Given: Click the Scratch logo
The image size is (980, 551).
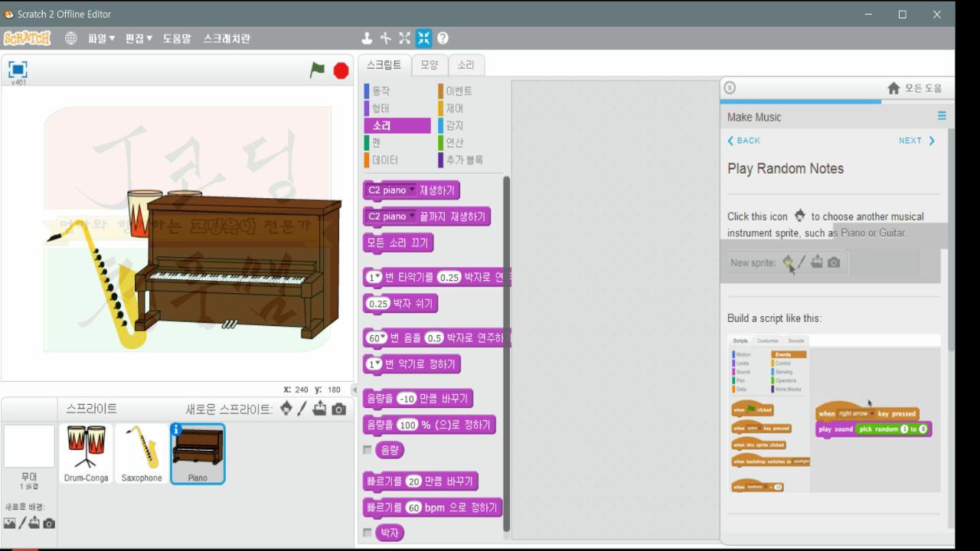Looking at the screenshot, I should point(28,38).
